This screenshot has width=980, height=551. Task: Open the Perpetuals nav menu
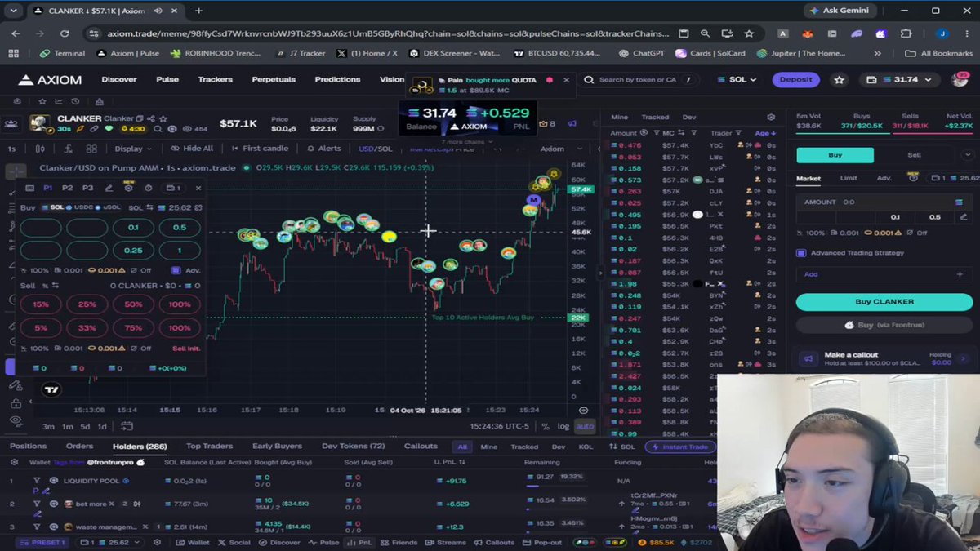[x=274, y=80]
